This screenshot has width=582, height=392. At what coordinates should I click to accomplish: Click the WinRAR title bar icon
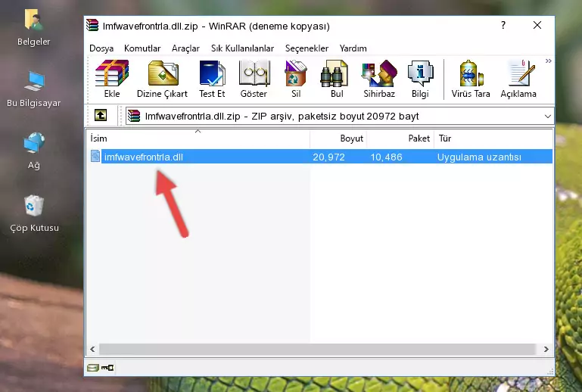[x=92, y=25]
